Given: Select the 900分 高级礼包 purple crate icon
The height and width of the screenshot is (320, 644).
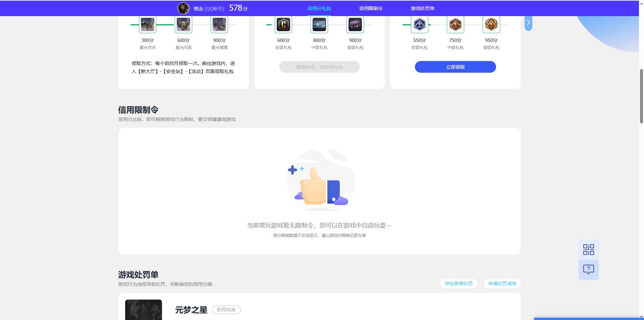Looking at the screenshot, I should 355,24.
